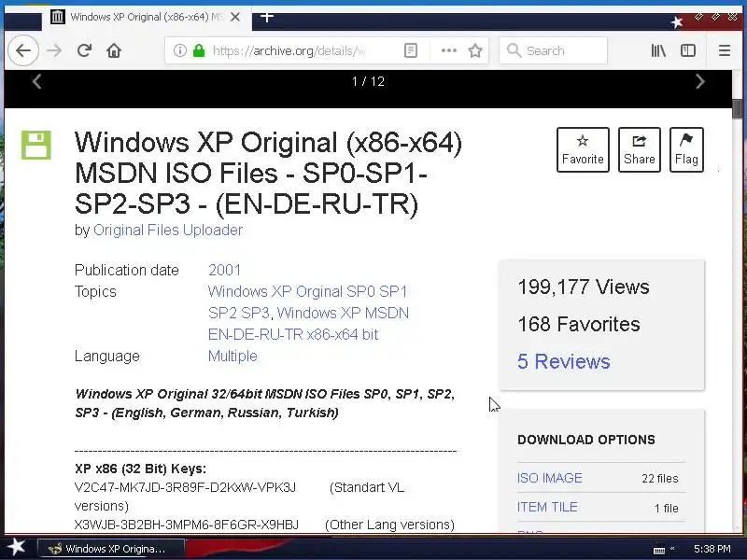Open a new tab with plus button
Viewport: 747px width, 560px height.
pos(267,17)
